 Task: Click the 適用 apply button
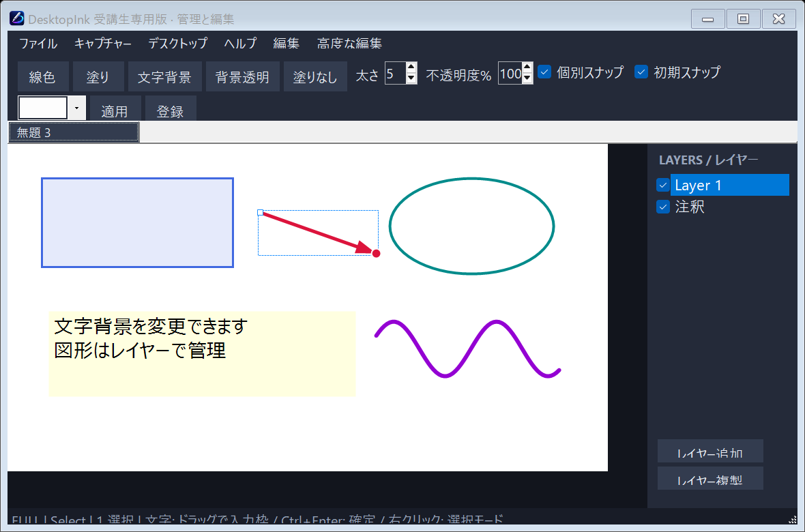pyautogui.click(x=115, y=109)
